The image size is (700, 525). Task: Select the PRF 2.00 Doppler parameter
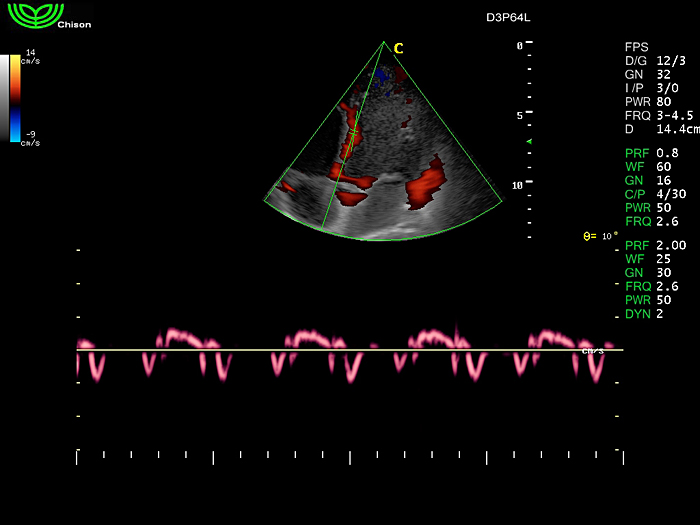[655, 245]
